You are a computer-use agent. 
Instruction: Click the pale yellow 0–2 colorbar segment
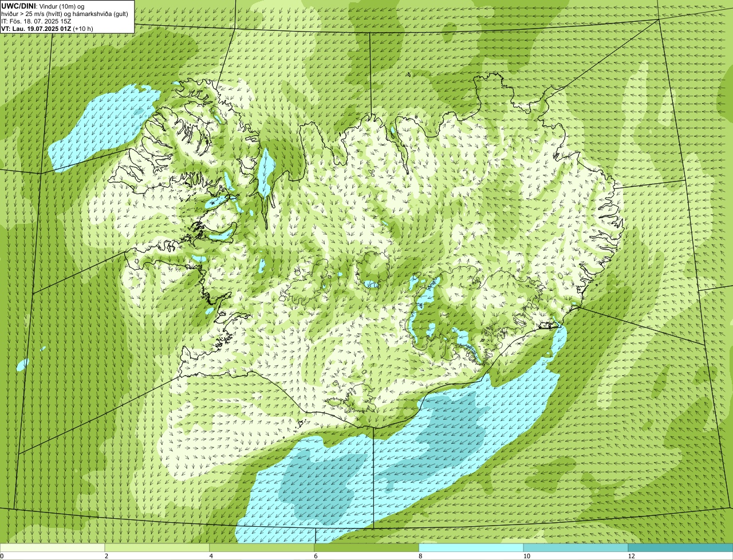coord(52,548)
